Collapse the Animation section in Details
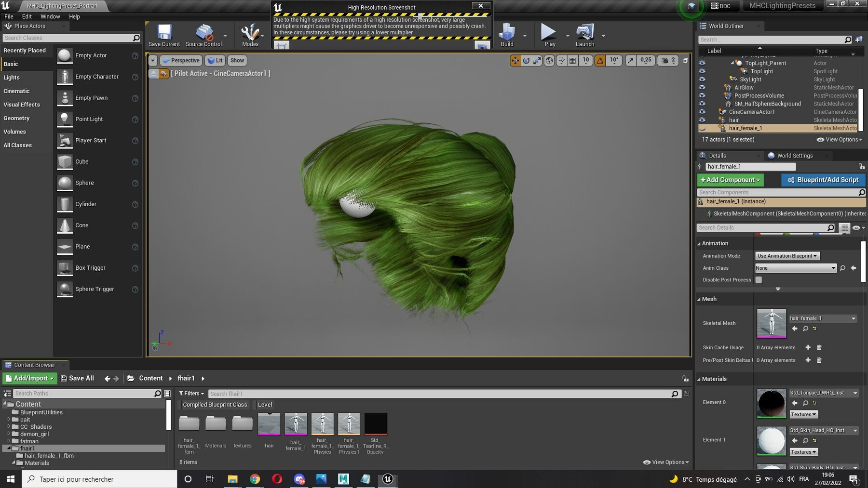868x488 pixels. (699, 244)
